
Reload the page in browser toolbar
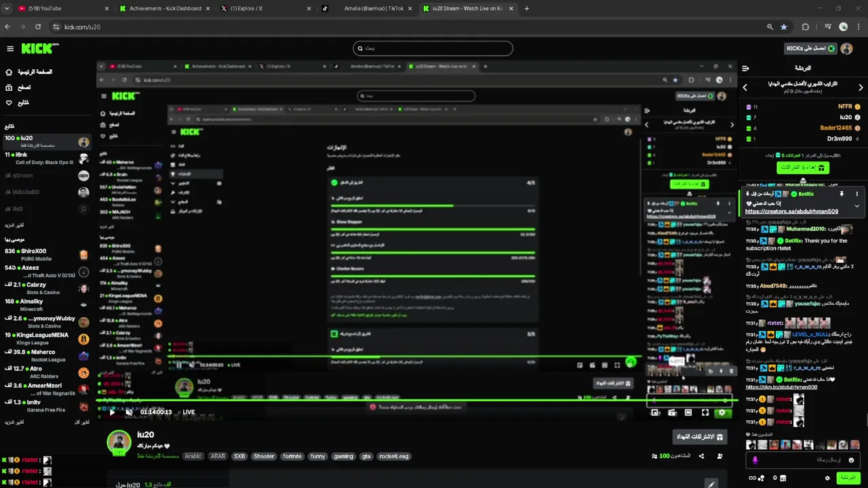coord(38,26)
